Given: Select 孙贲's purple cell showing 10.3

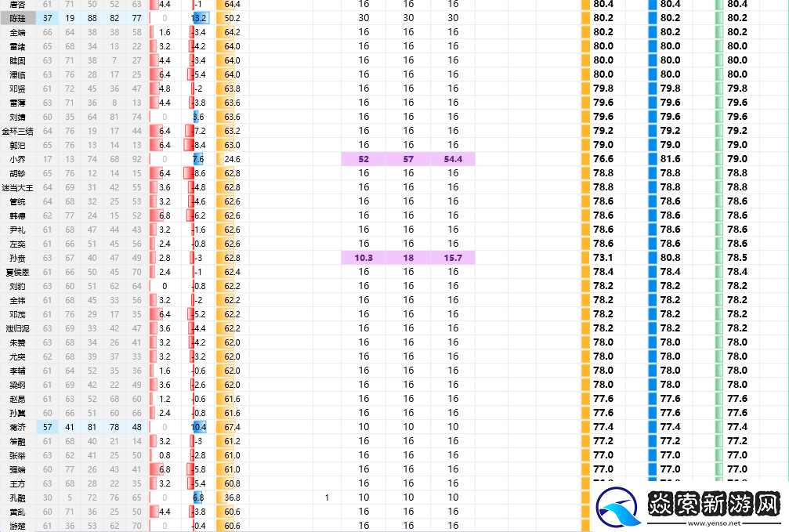Looking at the screenshot, I should click(x=364, y=258).
